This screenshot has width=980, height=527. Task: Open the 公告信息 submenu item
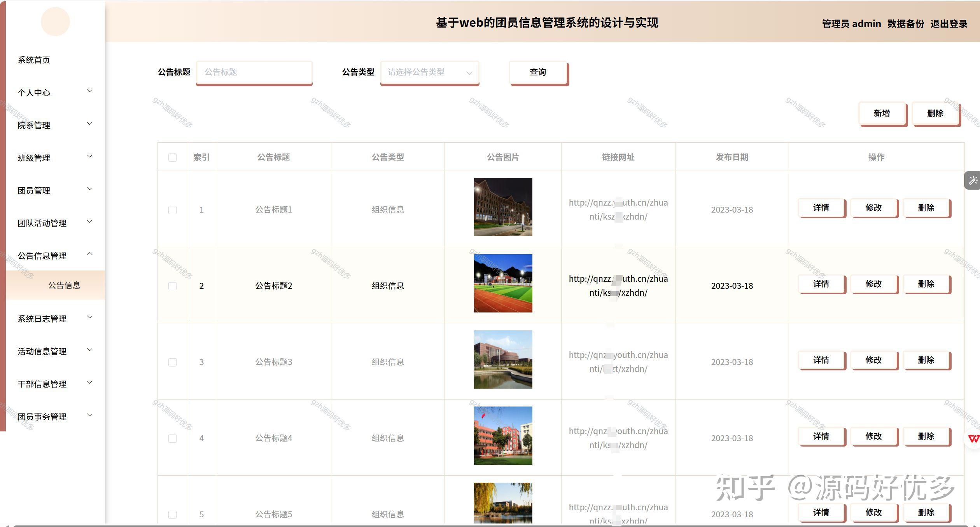(64, 285)
